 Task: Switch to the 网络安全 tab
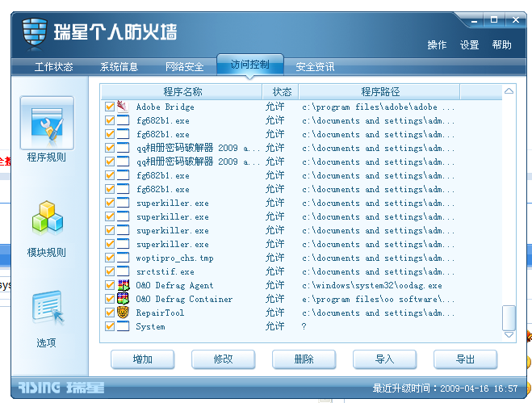pyautogui.click(x=185, y=66)
